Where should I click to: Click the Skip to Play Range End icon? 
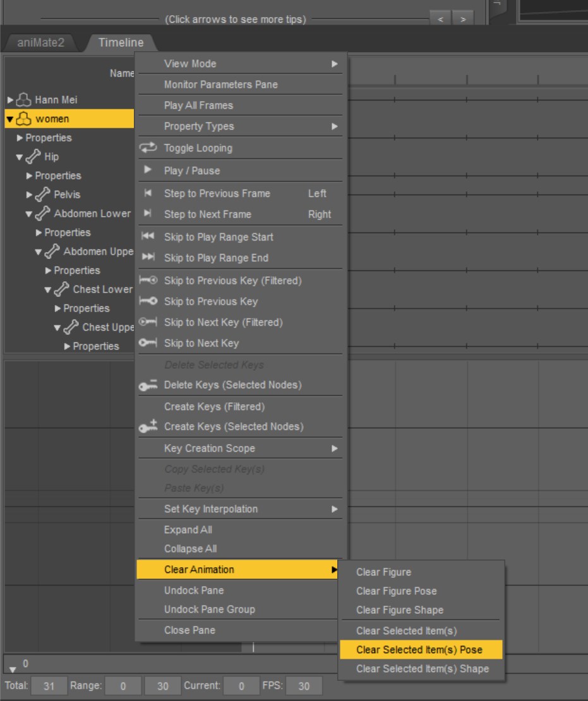[x=148, y=256]
